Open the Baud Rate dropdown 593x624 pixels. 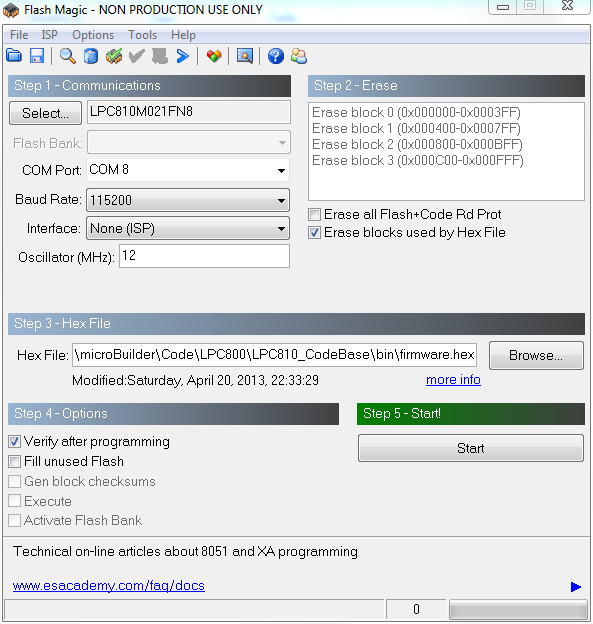(188, 200)
